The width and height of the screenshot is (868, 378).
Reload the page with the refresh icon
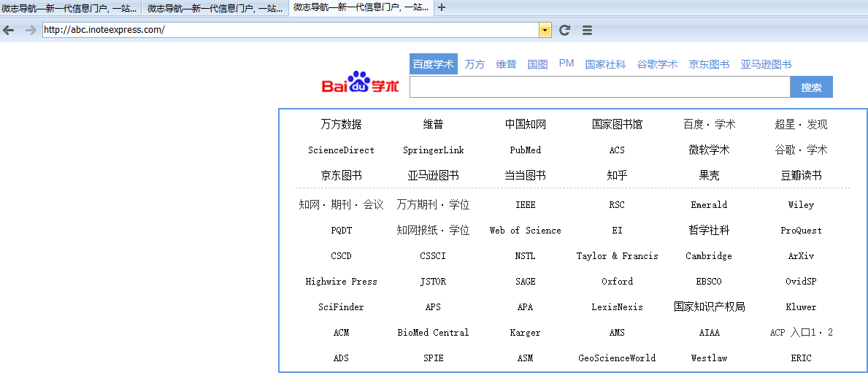point(564,30)
